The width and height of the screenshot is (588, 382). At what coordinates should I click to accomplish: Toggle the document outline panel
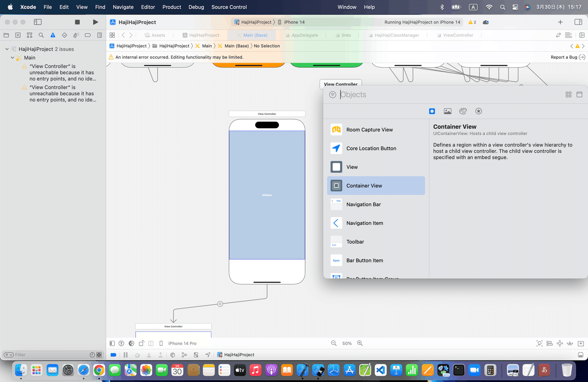pos(112,343)
